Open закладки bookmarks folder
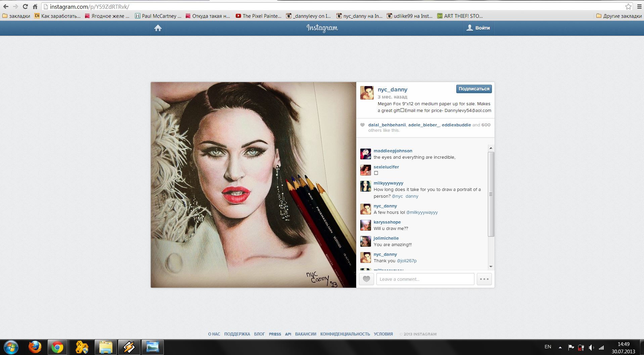This screenshot has width=644, height=355. coord(16,16)
